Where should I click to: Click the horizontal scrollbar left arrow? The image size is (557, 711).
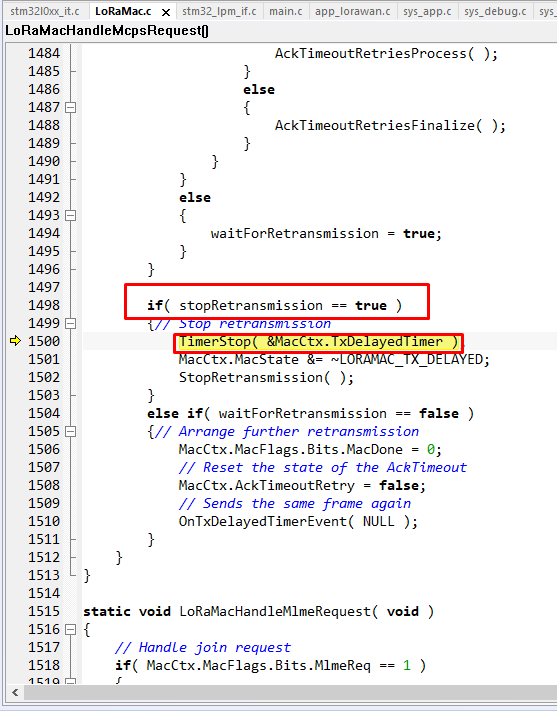15,692
